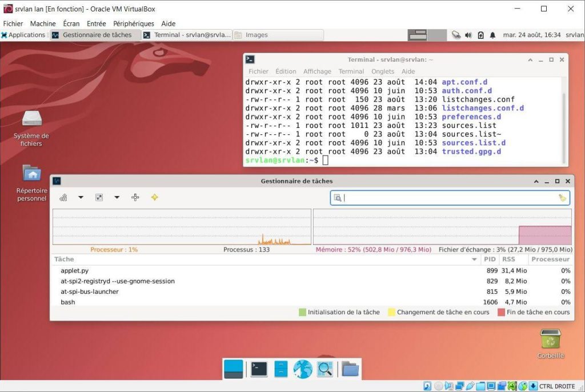The image size is (585, 392).
Task: Click the checkered window icon in task manager toolbar
Action: coord(99,198)
